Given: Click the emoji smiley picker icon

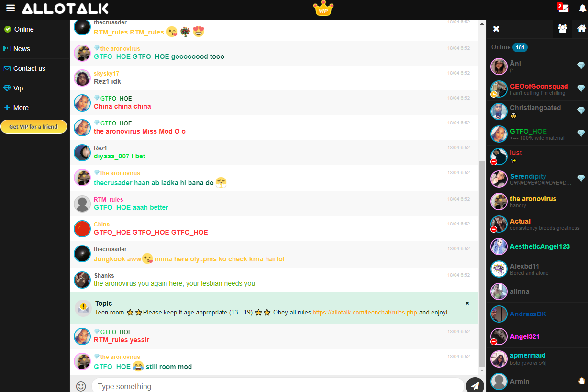Looking at the screenshot, I should coord(81,386).
